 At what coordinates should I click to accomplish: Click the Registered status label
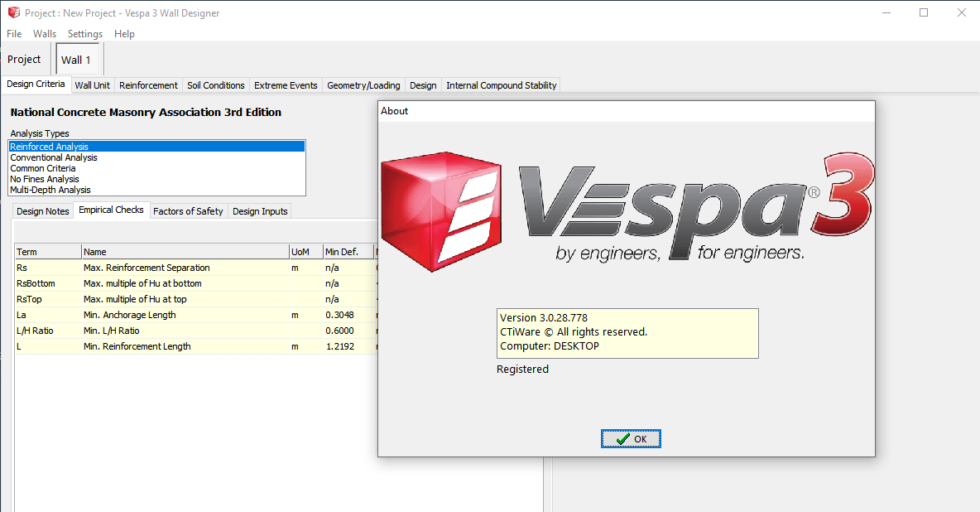coord(522,370)
